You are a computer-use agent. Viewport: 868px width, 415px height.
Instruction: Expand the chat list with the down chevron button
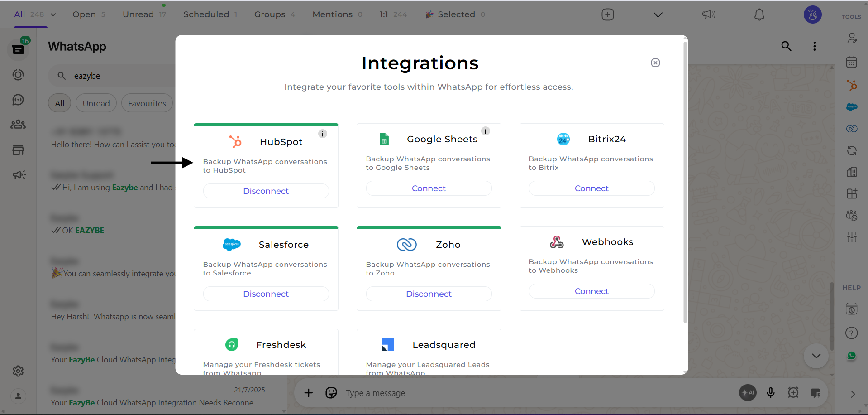coord(816,356)
